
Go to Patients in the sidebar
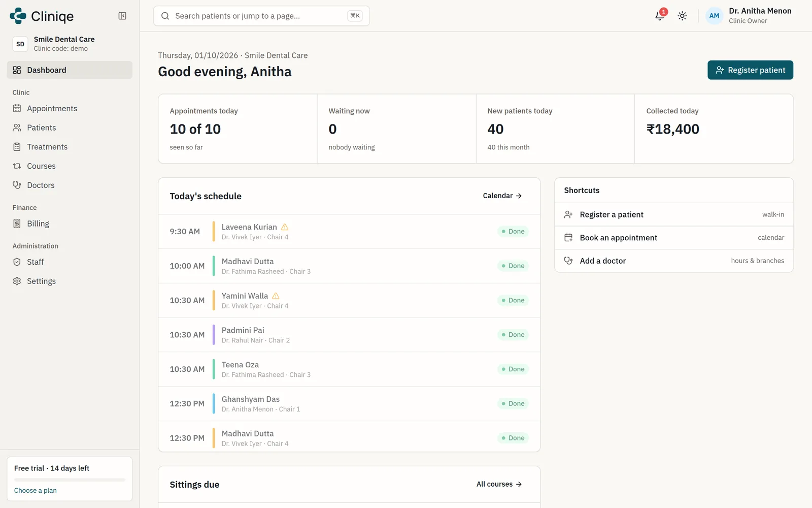70,128
